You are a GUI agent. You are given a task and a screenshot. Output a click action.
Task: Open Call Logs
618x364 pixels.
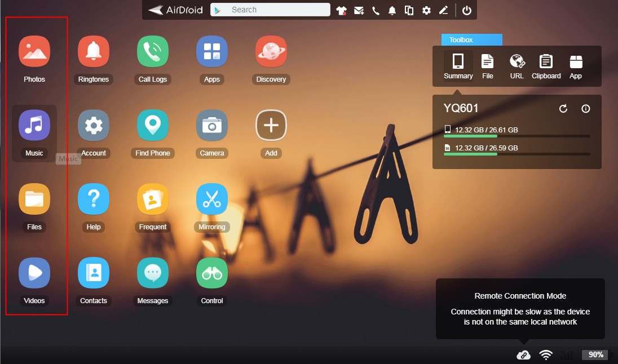pyautogui.click(x=152, y=51)
